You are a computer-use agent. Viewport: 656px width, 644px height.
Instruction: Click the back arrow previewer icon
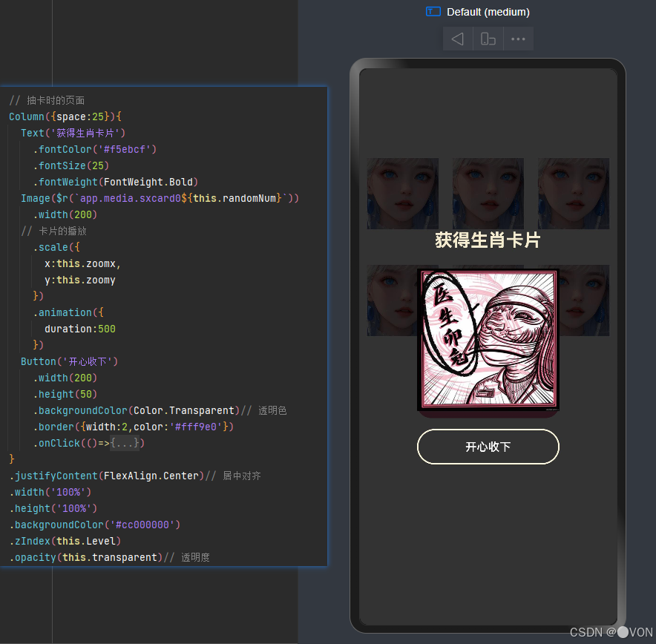click(458, 39)
